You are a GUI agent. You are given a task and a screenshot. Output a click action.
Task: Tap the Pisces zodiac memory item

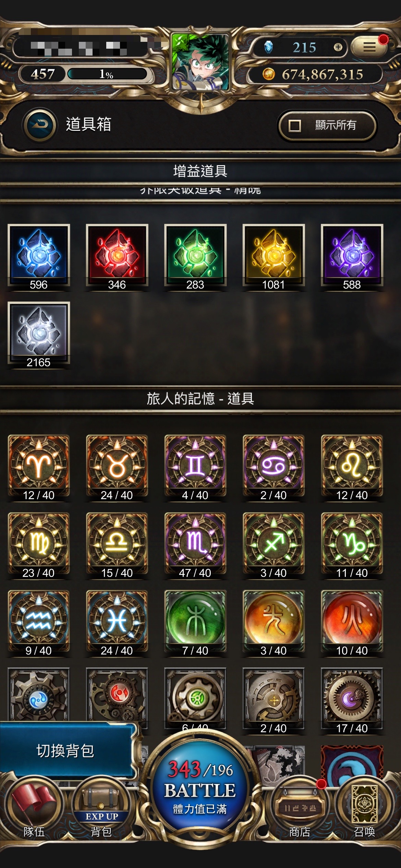click(x=117, y=623)
